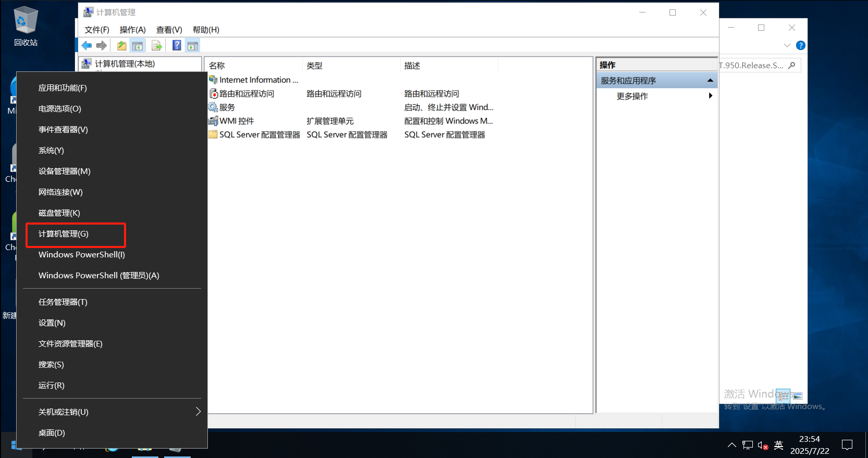The image size is (868, 458).
Task: Click the help icon in Explorer window
Action: tap(801, 45)
